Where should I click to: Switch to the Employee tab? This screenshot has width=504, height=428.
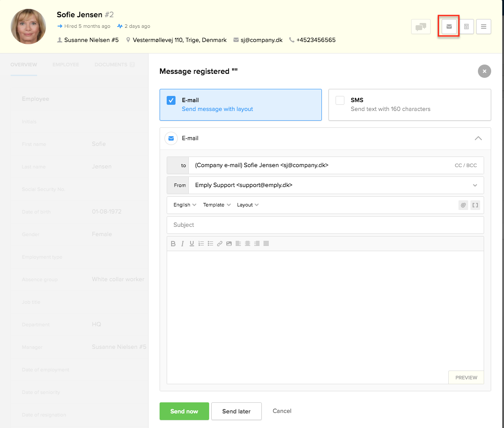pos(66,65)
